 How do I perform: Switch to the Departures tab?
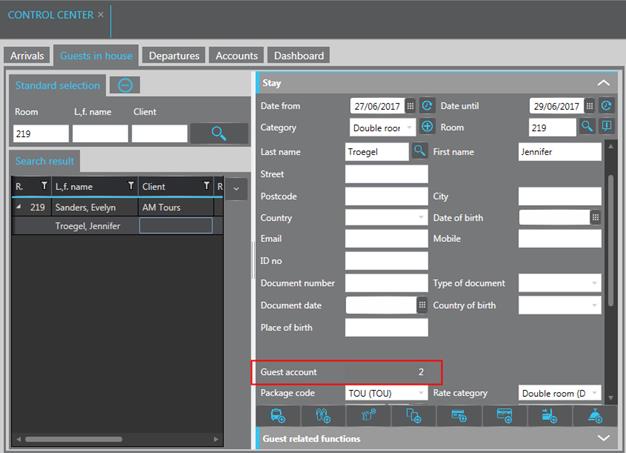173,56
